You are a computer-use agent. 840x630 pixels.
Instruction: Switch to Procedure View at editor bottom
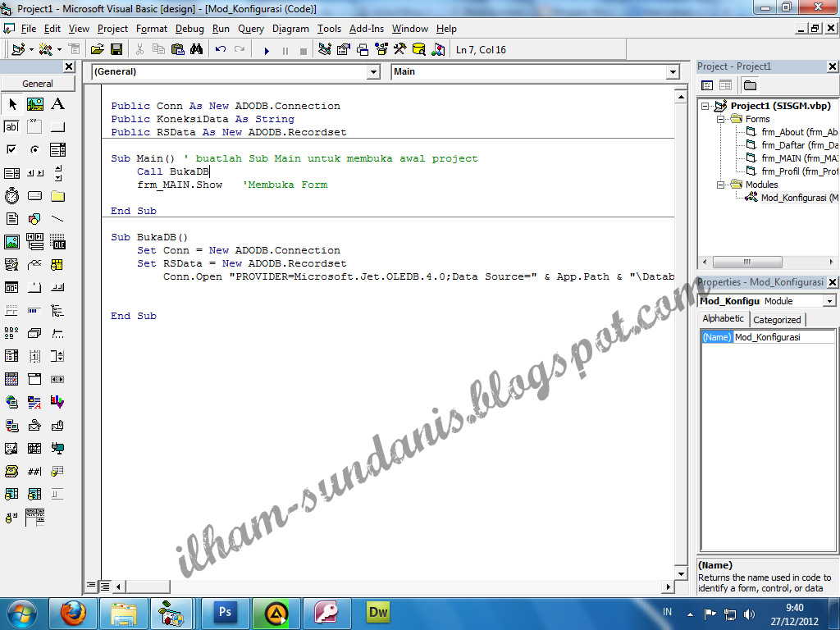(92, 586)
